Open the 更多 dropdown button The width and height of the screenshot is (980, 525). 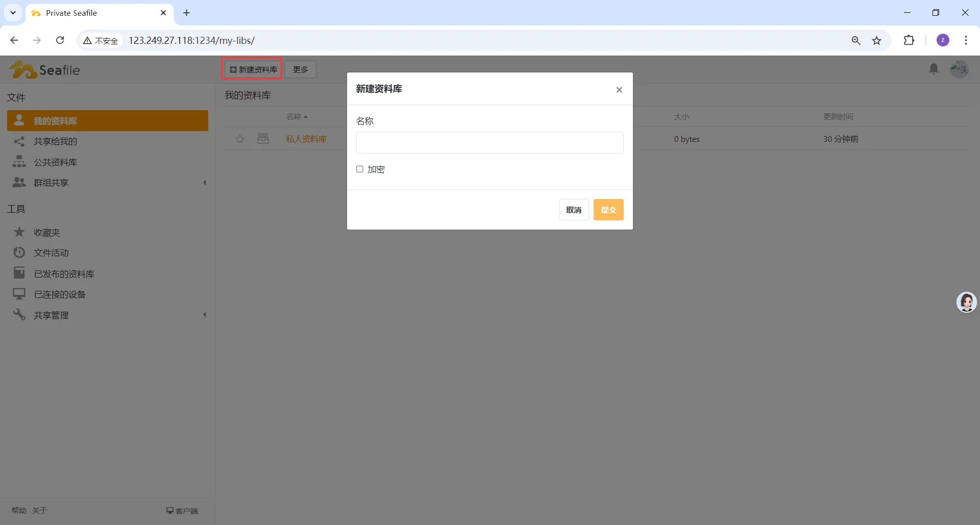pos(301,69)
